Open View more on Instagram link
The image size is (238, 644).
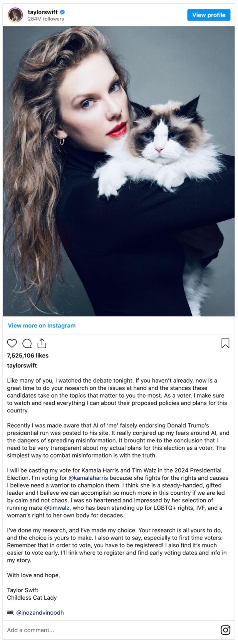coord(42,325)
